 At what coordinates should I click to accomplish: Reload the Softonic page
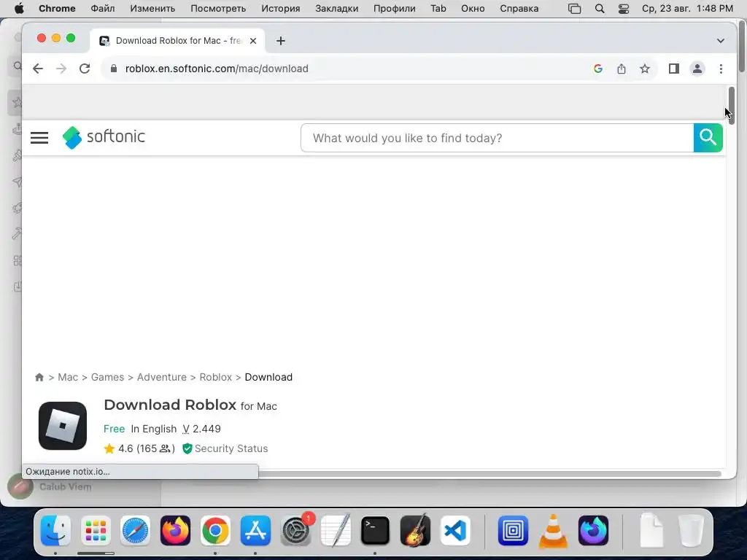85,69
